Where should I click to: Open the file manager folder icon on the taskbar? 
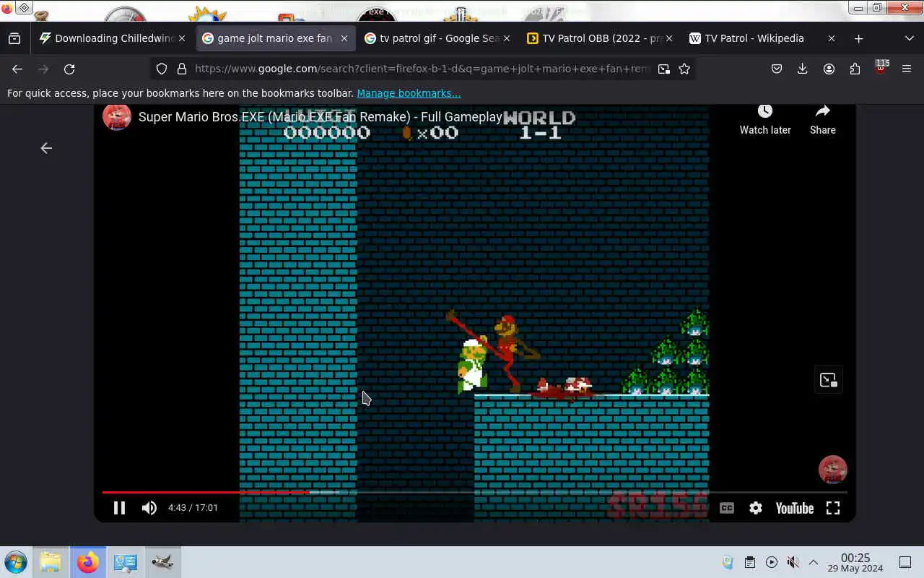[51, 562]
